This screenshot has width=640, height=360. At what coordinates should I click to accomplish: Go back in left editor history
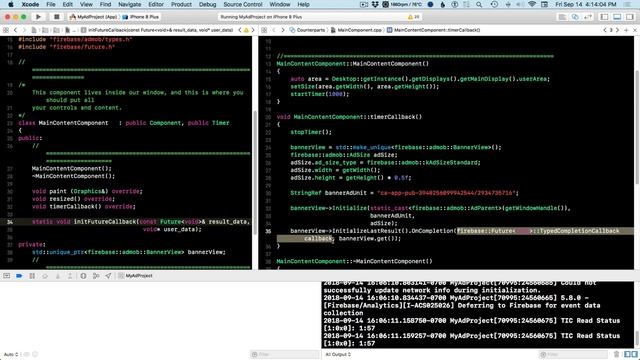16,30
